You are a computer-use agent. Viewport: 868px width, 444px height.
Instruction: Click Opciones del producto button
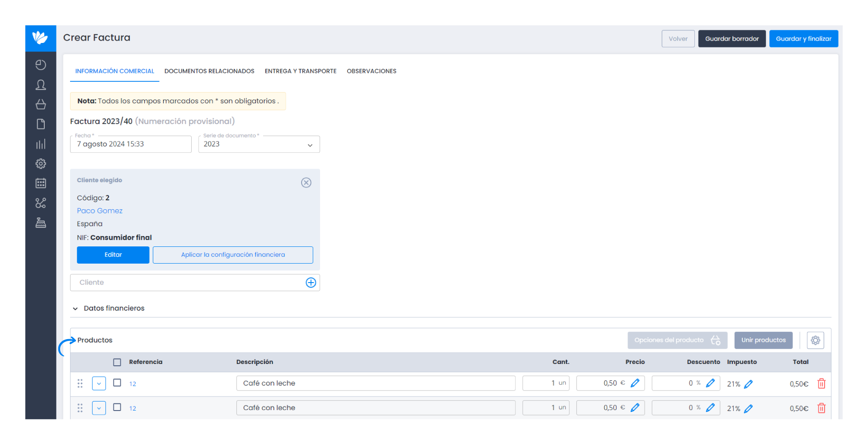677,340
